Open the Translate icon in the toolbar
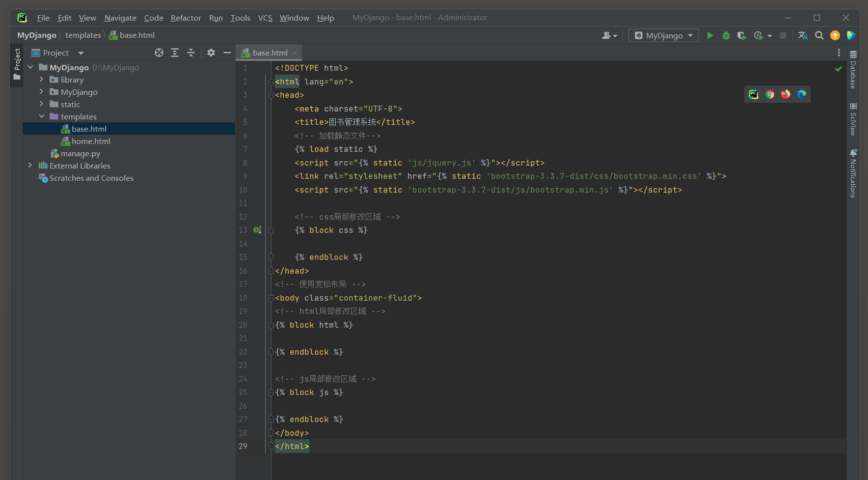The image size is (868, 480). [x=803, y=35]
